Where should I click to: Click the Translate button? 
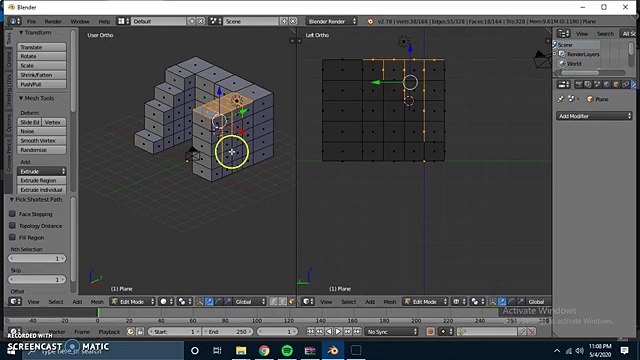42,47
